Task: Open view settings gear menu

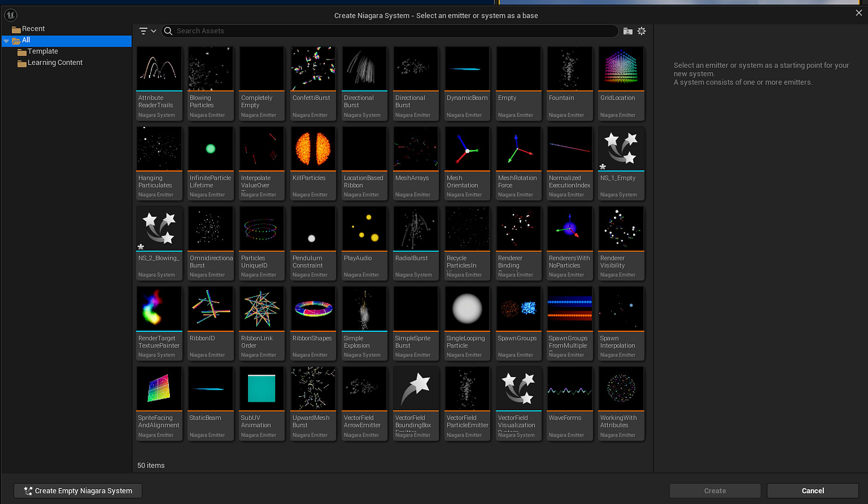Action: point(641,31)
